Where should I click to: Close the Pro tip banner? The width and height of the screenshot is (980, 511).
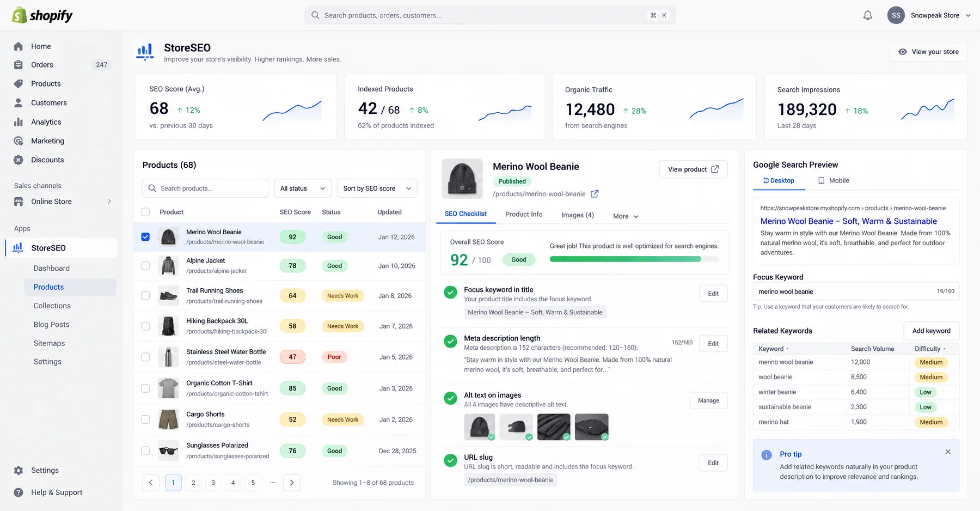tap(948, 452)
